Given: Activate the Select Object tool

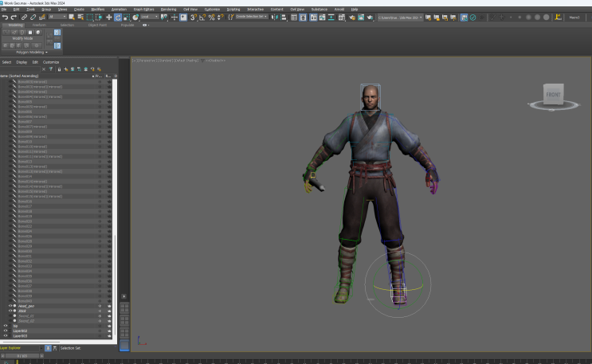Looking at the screenshot, I should (72, 18).
